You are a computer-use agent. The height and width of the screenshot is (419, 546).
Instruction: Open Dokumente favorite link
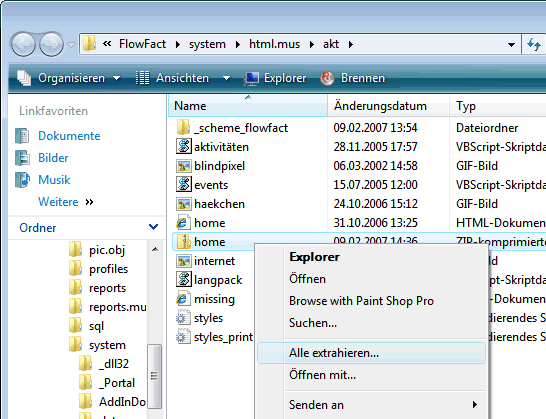click(x=69, y=135)
